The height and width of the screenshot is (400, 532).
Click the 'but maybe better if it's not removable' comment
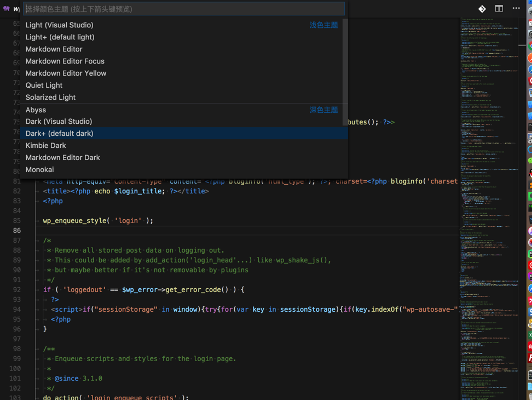(x=148, y=270)
